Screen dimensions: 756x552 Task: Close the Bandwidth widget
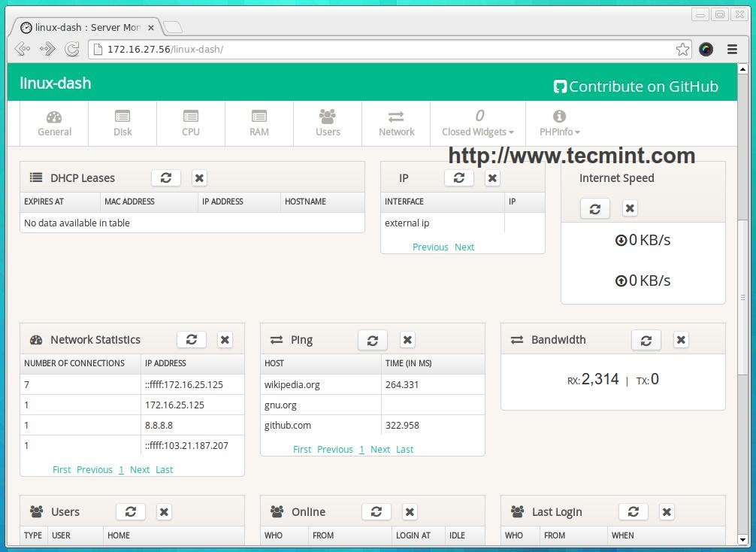pyautogui.click(x=681, y=340)
